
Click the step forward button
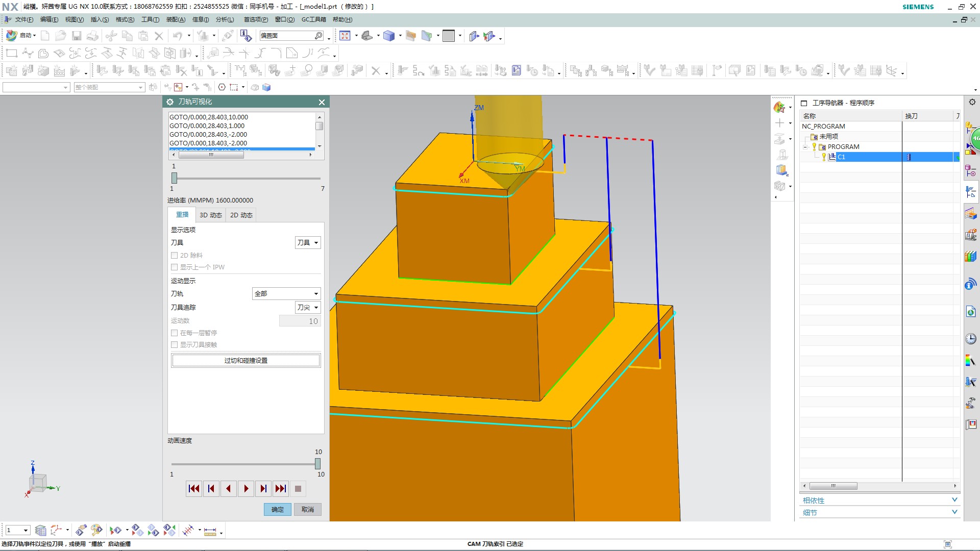pos(263,489)
